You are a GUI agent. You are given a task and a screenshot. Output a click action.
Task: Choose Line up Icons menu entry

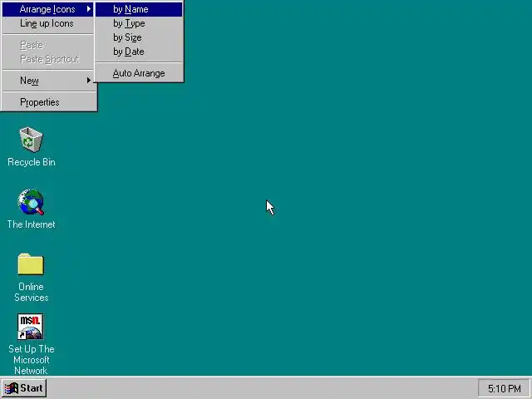47,23
